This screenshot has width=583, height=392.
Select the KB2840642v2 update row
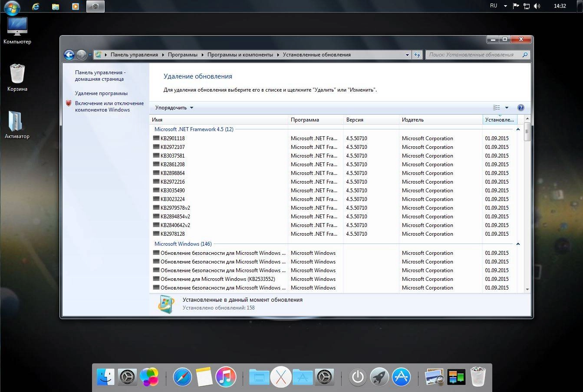coord(333,225)
